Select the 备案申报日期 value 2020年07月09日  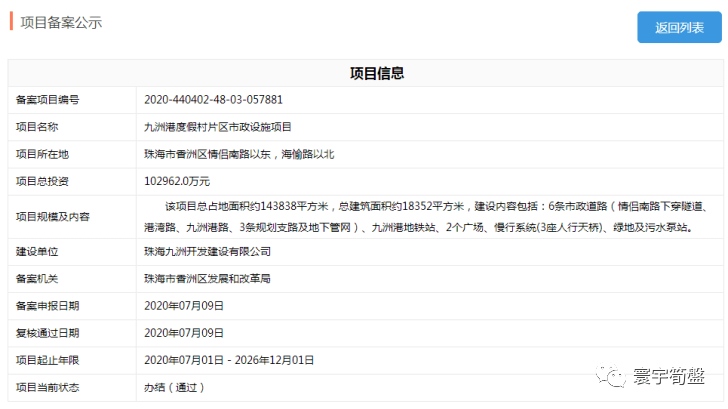tap(184, 306)
